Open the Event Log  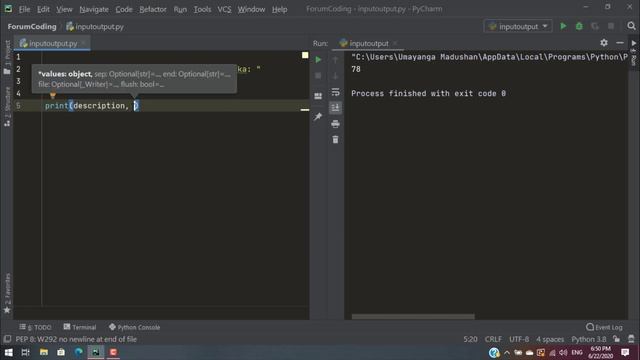coord(604,327)
